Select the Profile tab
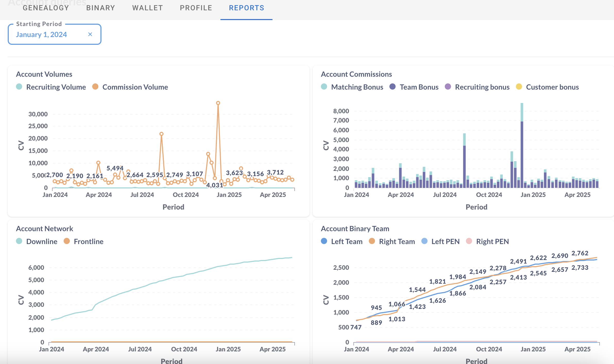This screenshot has height=364, width=614. pos(196,8)
